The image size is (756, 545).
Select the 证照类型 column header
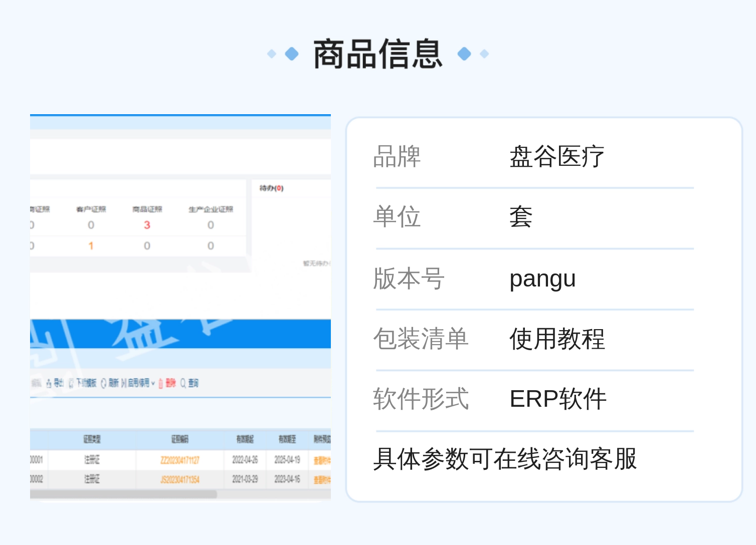[x=92, y=439]
